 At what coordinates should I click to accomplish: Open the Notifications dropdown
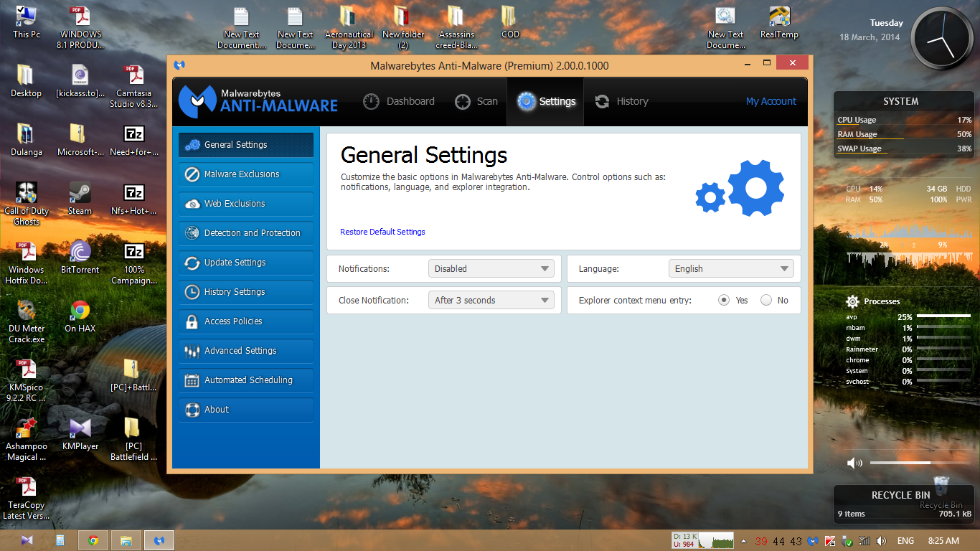tap(491, 269)
